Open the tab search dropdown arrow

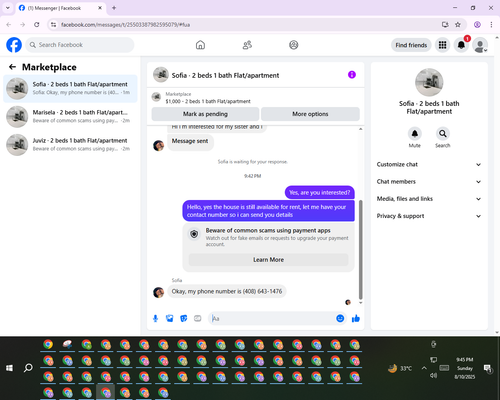pyautogui.click(x=8, y=8)
